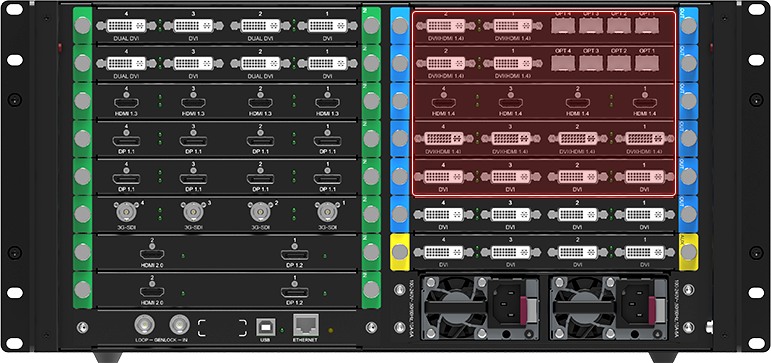Image resolution: width=771 pixels, height=363 pixels.
Task: Click HDMI 1.4 port number 1
Action: tap(645, 103)
